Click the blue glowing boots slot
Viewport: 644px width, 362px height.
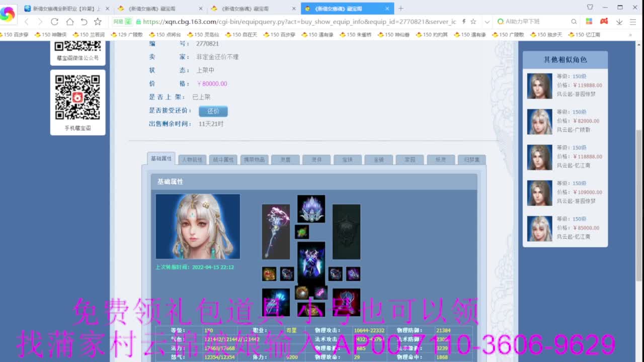tap(276, 302)
